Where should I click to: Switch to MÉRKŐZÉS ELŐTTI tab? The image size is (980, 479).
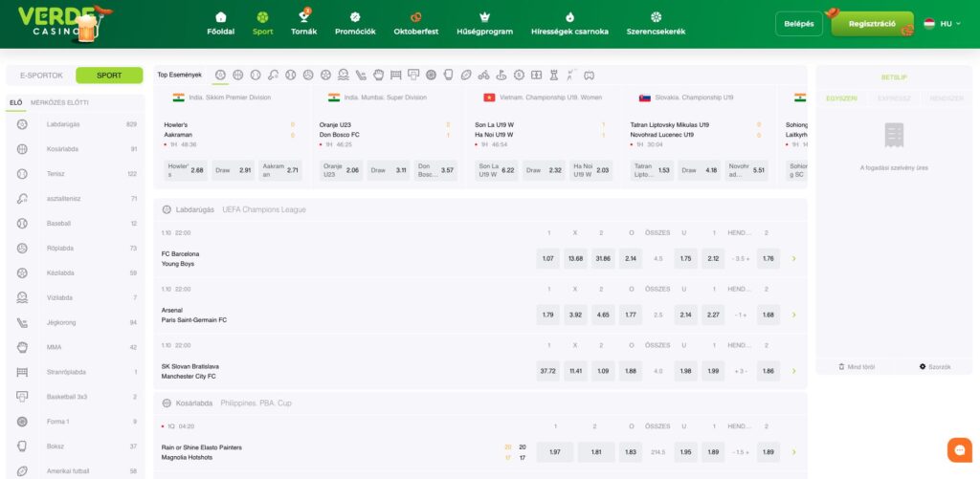point(59,102)
